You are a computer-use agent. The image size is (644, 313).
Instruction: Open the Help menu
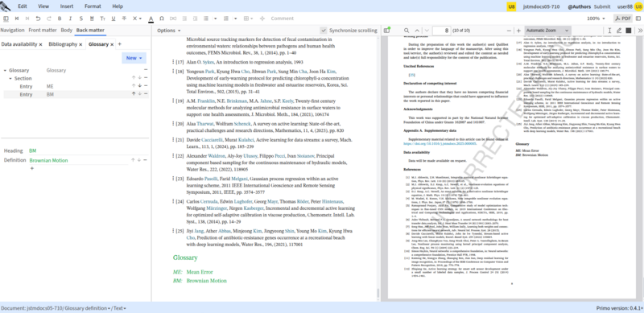click(x=118, y=6)
